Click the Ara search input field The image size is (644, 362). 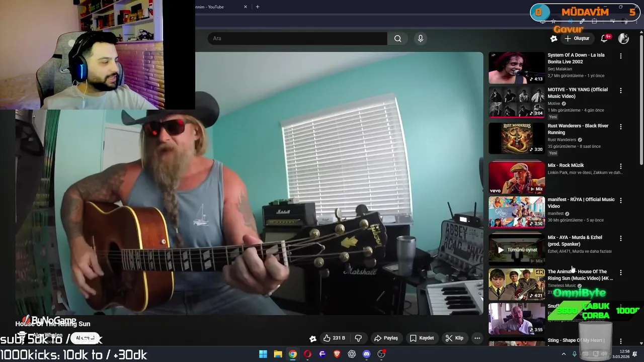click(x=297, y=38)
